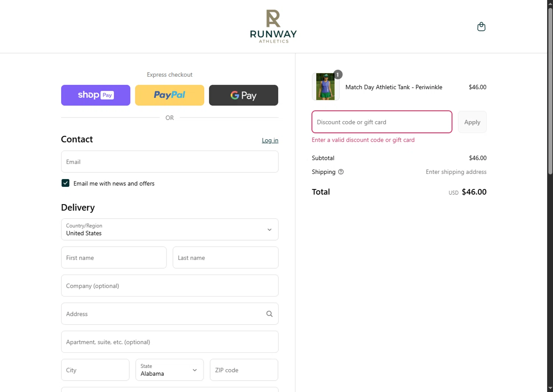Pay with Shop Pay express checkout

[x=95, y=95]
